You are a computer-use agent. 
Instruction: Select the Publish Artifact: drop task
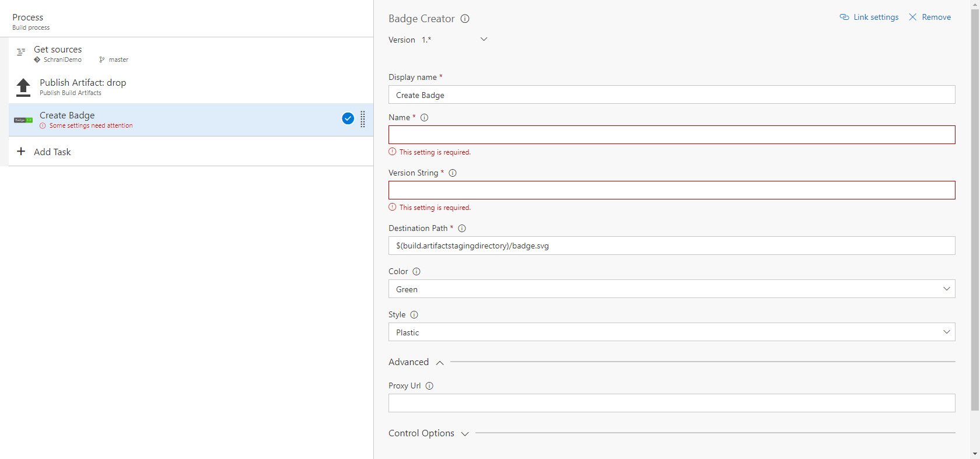tap(191, 87)
